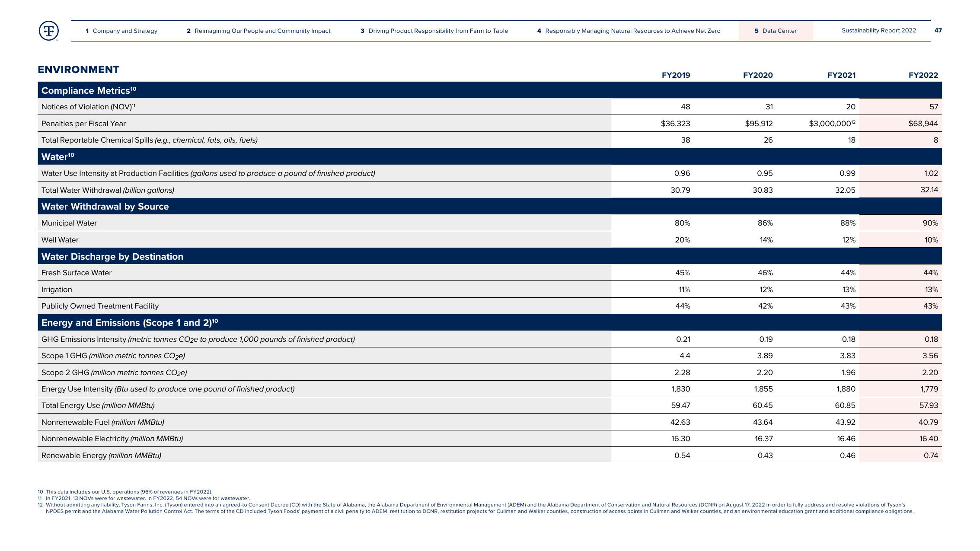This screenshot has width=980, height=551.
Task: Click the Compliance Metrics section header
Action: coord(490,90)
